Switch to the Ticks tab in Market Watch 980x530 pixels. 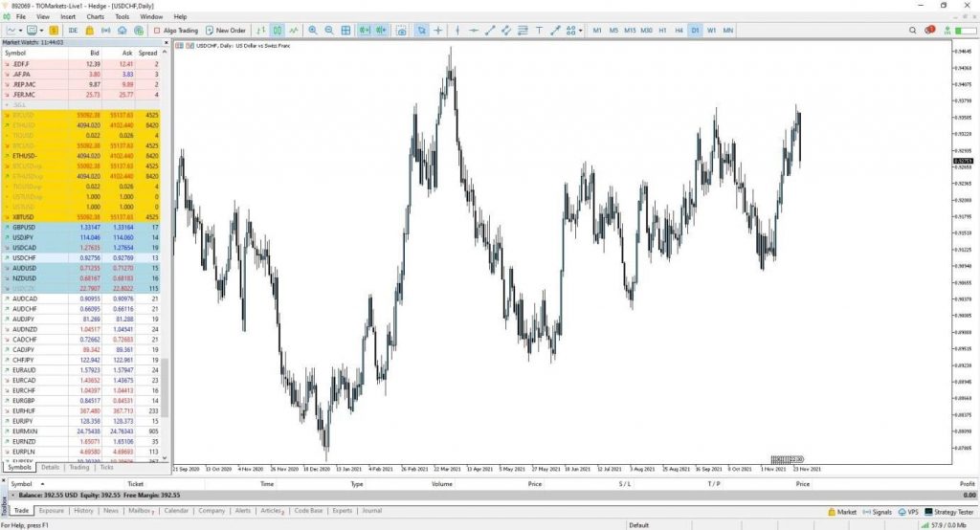pos(107,468)
